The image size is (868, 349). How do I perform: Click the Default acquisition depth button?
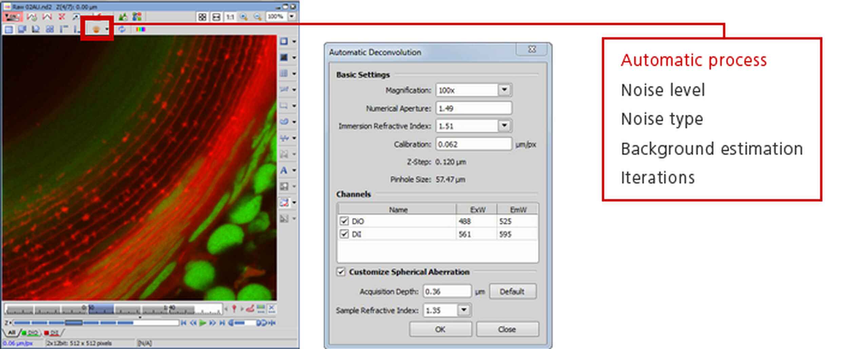[512, 291]
